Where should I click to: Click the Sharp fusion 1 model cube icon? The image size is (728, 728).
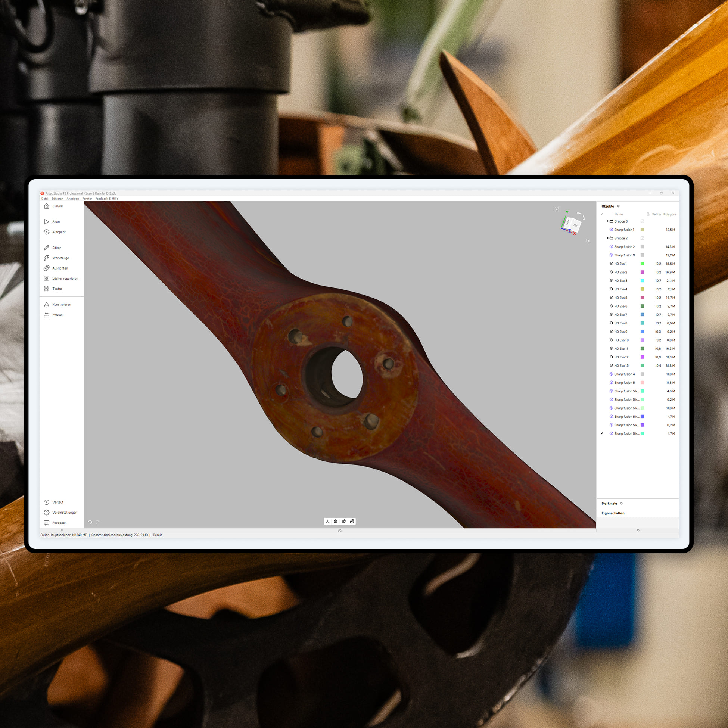click(611, 230)
